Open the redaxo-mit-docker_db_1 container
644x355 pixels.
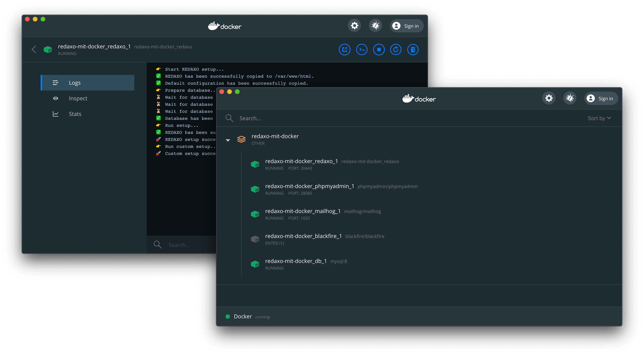click(x=296, y=261)
